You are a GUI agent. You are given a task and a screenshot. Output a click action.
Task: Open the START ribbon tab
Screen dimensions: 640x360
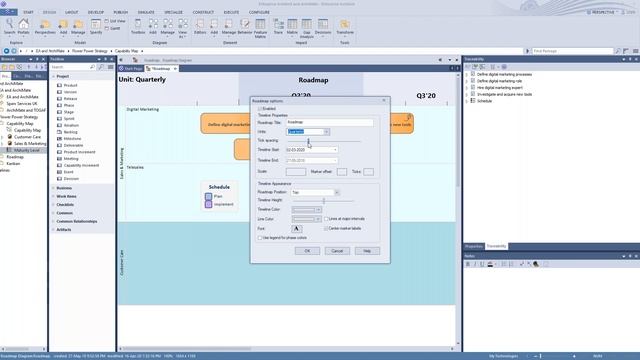pyautogui.click(x=28, y=12)
